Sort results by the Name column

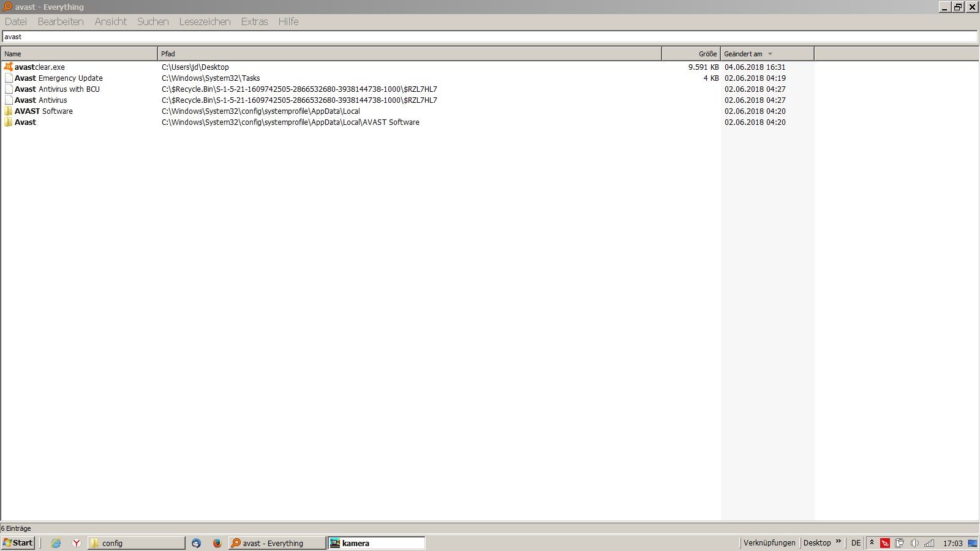(x=79, y=54)
